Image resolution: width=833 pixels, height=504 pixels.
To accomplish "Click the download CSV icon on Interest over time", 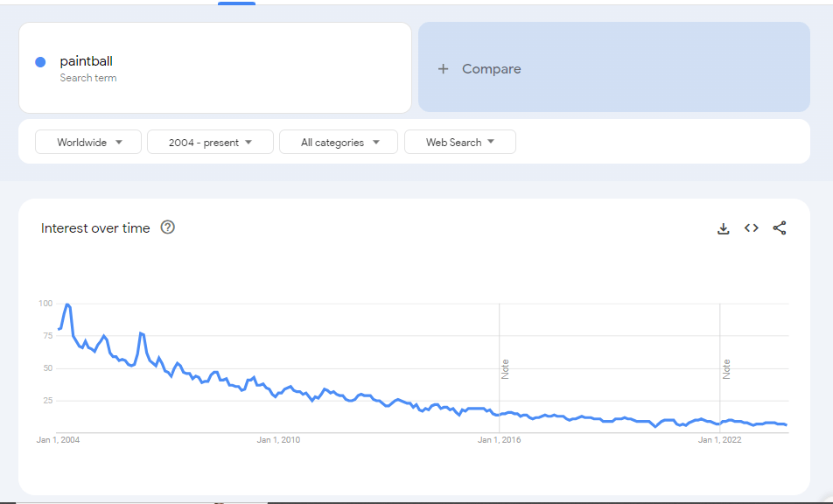I will 723,227.
